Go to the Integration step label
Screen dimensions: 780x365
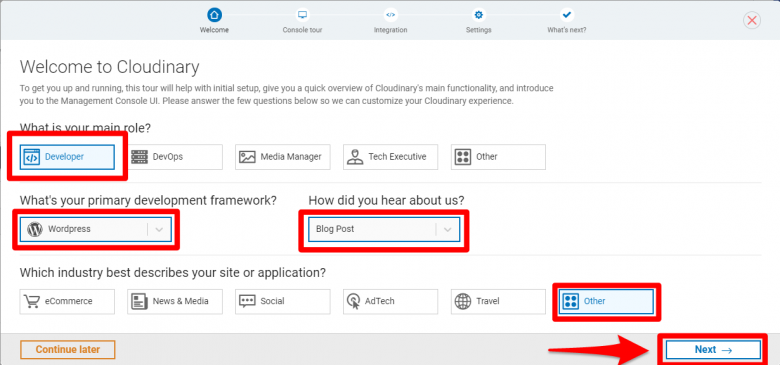pyautogui.click(x=390, y=30)
